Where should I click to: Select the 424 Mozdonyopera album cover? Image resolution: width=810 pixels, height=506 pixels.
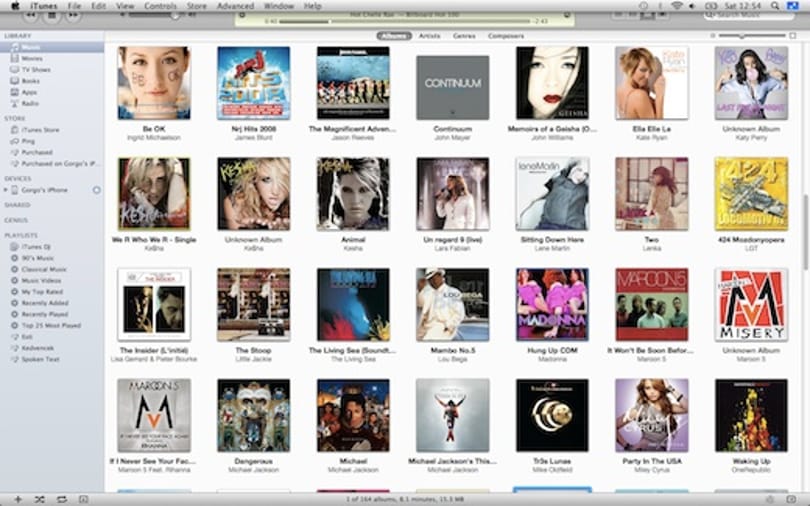click(751, 194)
